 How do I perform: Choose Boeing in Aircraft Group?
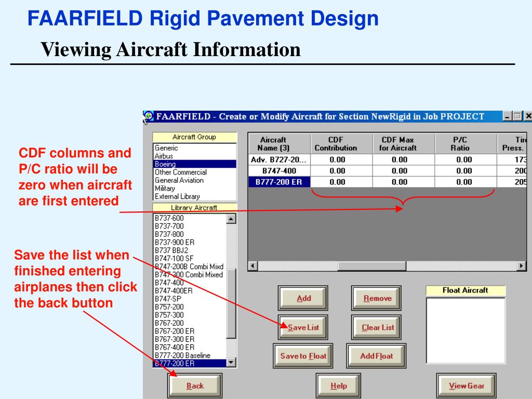coord(195,164)
